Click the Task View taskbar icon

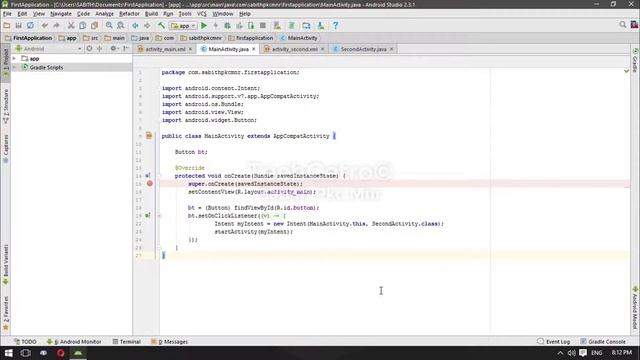(25, 353)
